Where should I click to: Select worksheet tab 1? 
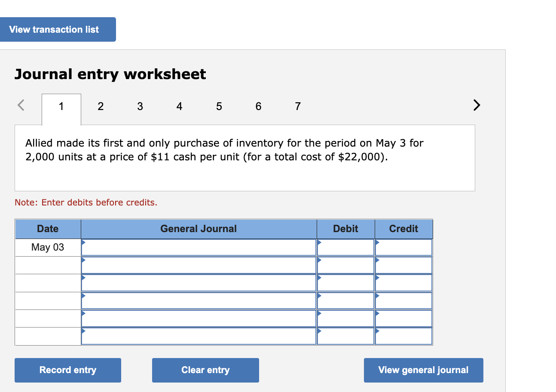[61, 109]
